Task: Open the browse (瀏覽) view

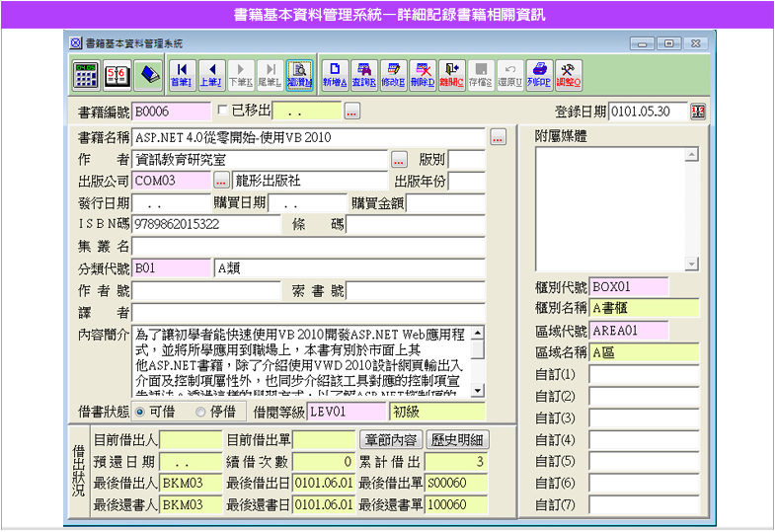Action: click(x=299, y=75)
